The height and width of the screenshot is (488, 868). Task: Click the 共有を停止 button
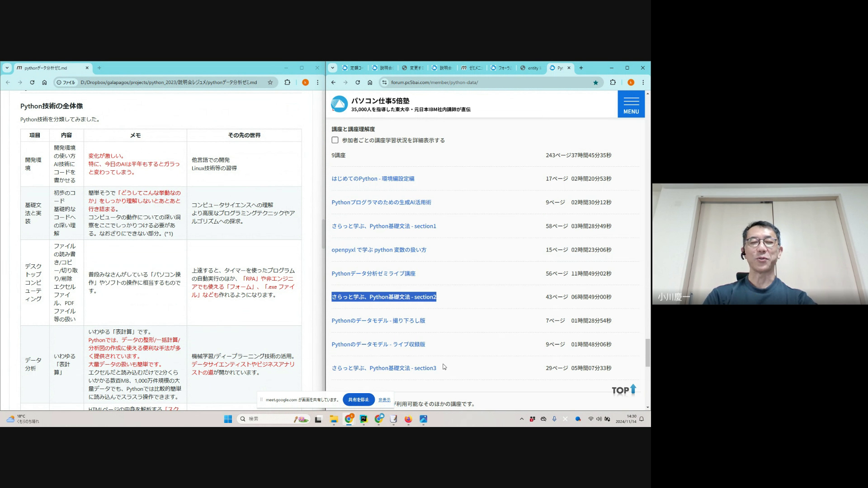coord(359,399)
